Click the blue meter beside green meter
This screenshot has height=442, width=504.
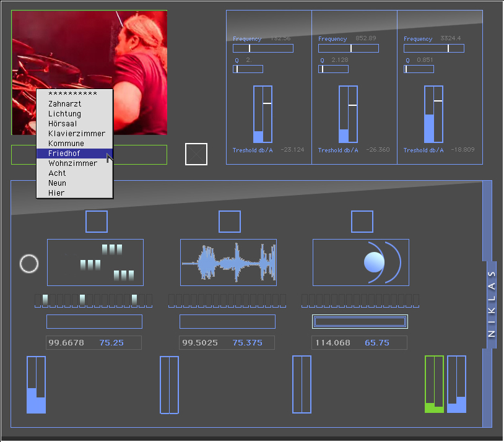(457, 384)
